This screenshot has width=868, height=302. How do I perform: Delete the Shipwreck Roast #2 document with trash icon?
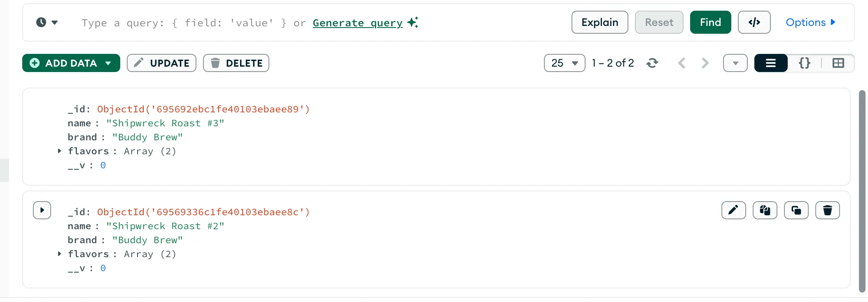pos(827,210)
